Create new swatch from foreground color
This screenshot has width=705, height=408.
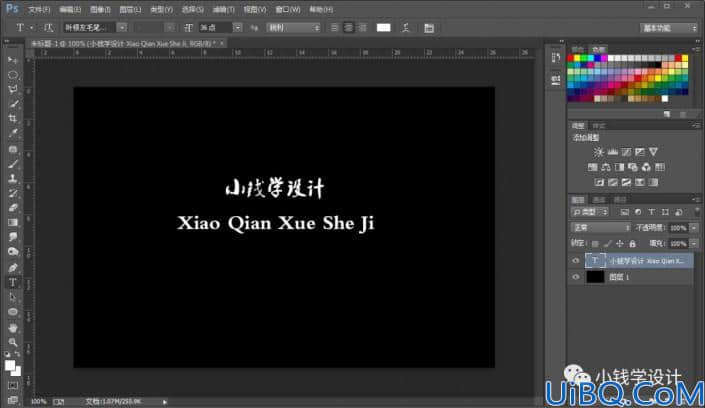point(667,115)
